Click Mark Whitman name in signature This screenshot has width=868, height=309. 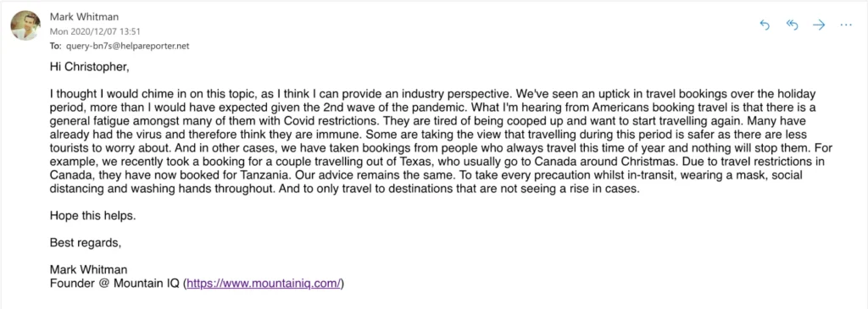pyautogui.click(x=88, y=270)
